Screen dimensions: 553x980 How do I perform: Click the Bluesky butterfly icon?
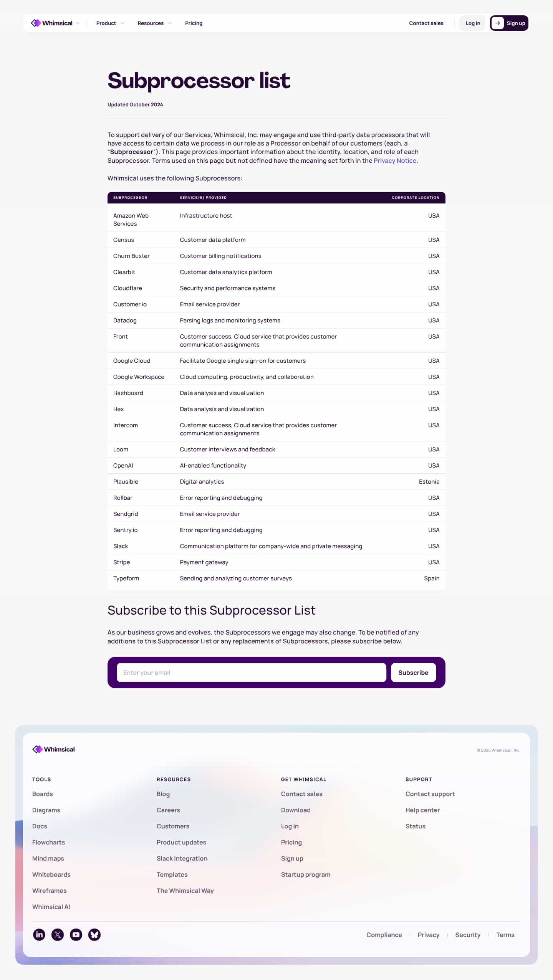tap(94, 934)
